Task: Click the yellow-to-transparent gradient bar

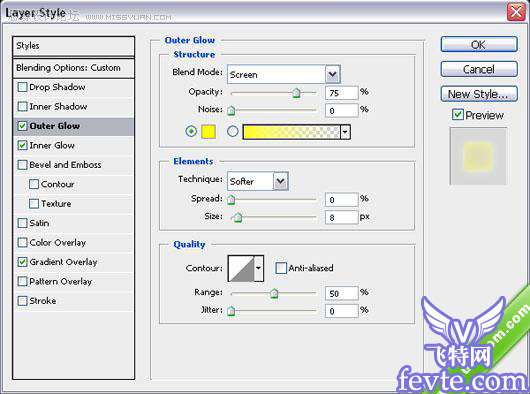Action: pyautogui.click(x=291, y=132)
